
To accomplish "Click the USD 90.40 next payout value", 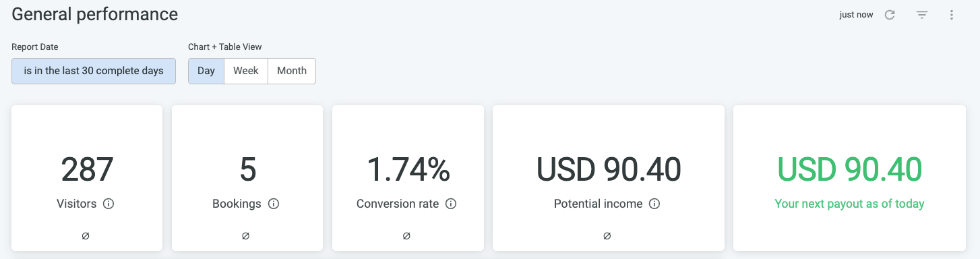I will tap(849, 170).
